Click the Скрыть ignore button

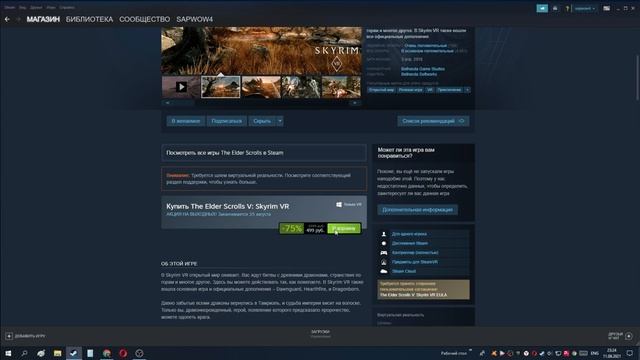click(262, 121)
